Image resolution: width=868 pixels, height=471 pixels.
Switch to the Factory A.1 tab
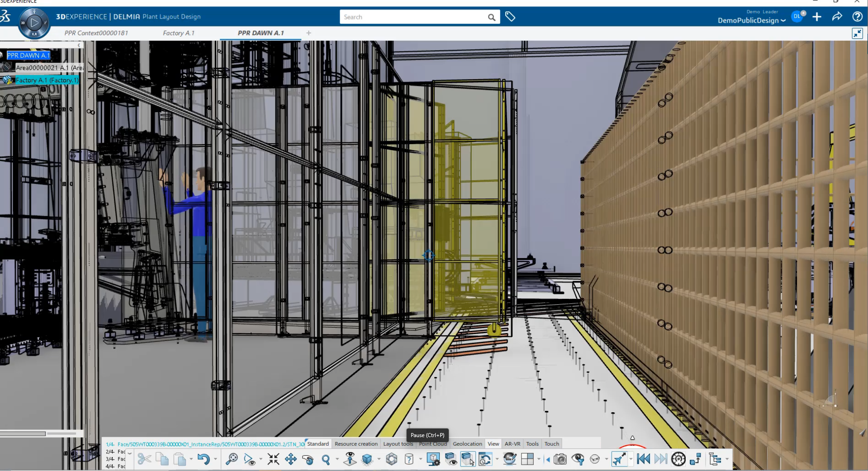(179, 33)
